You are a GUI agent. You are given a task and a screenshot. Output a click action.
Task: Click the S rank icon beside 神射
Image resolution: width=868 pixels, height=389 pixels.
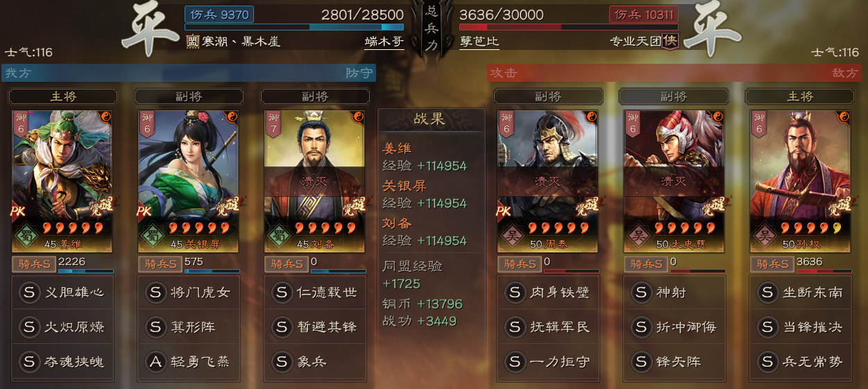[641, 293]
